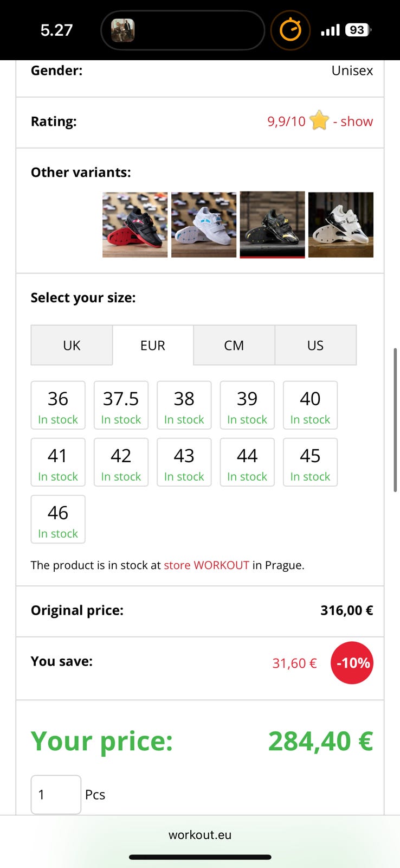Choose size 36
Viewport: 400px width, 868px height.
(x=58, y=406)
